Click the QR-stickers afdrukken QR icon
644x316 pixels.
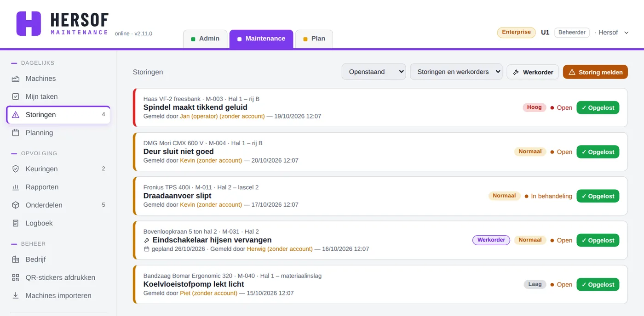(x=16, y=277)
